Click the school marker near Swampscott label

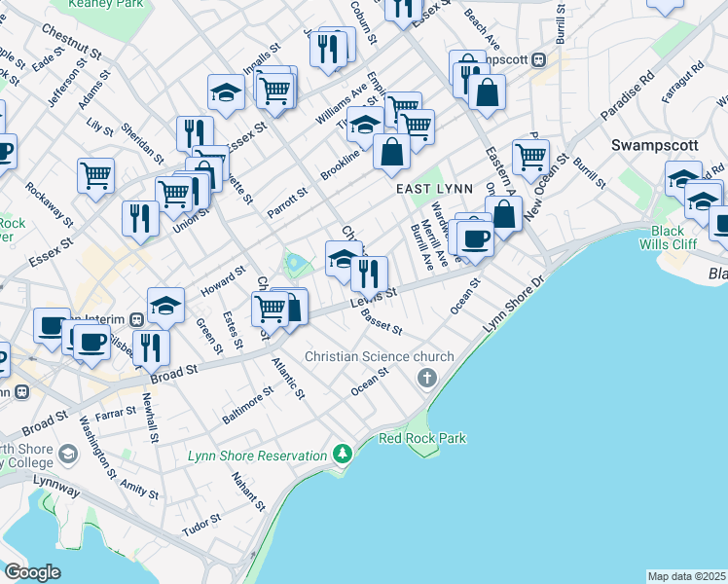(x=682, y=179)
